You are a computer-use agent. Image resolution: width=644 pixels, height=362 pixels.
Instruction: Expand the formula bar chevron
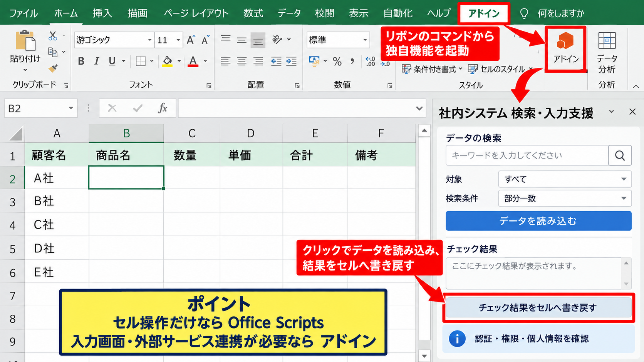419,108
